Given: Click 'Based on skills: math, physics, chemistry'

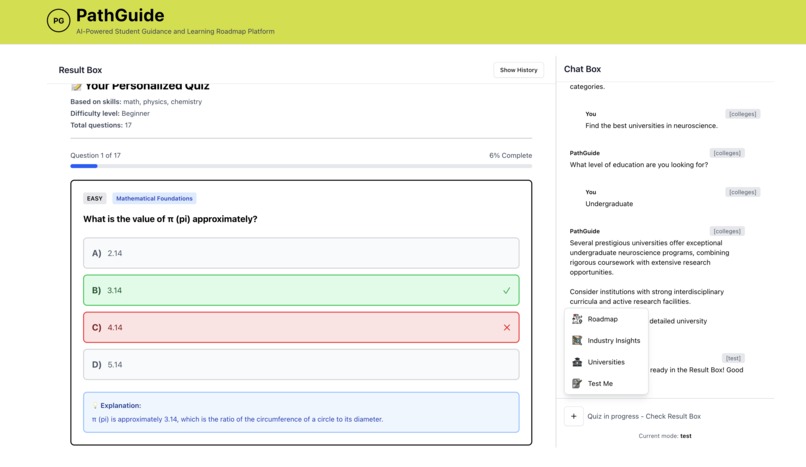Looking at the screenshot, I should click(x=136, y=102).
